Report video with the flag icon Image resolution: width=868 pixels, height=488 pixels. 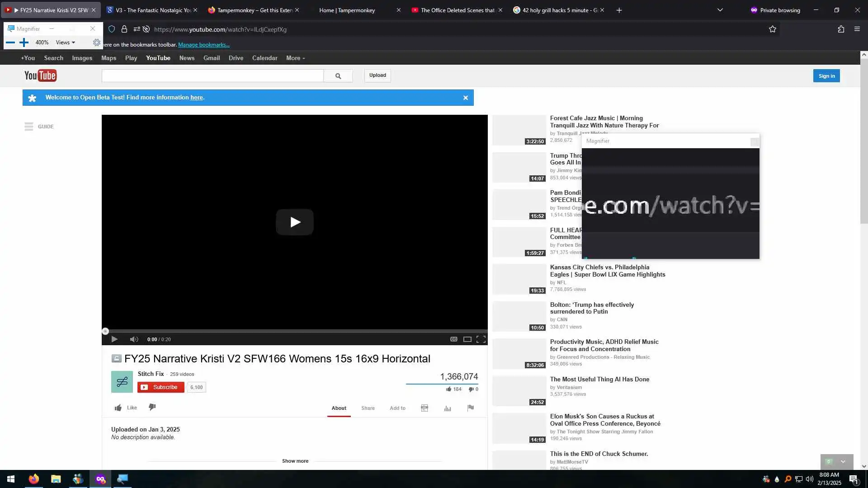(471, 408)
